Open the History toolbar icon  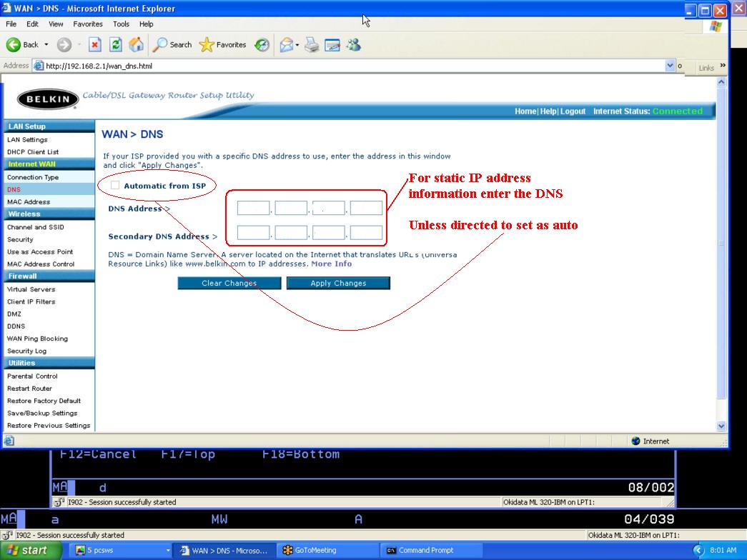tap(262, 45)
